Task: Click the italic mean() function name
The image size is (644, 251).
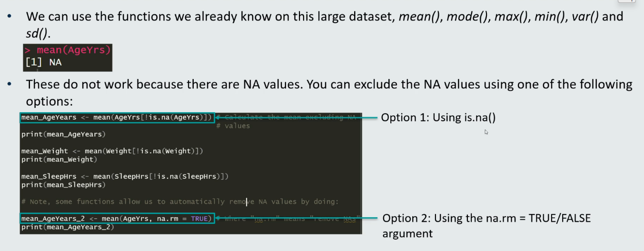Action: (x=416, y=17)
